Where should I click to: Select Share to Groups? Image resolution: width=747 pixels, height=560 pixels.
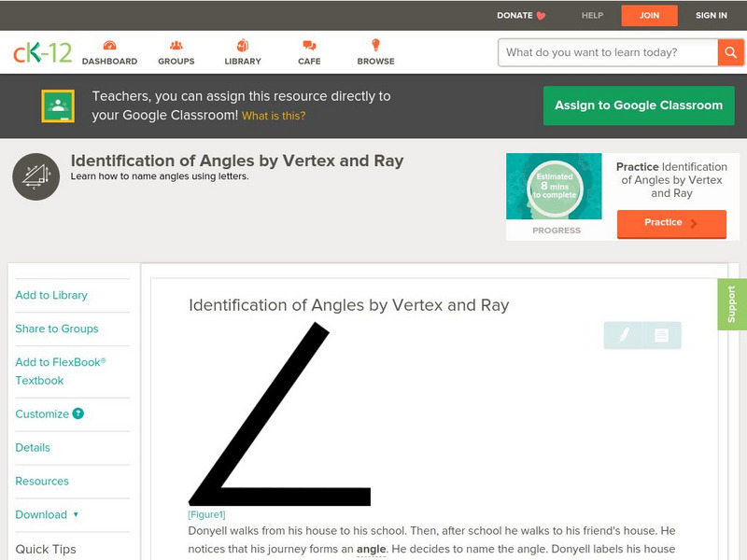pos(57,329)
